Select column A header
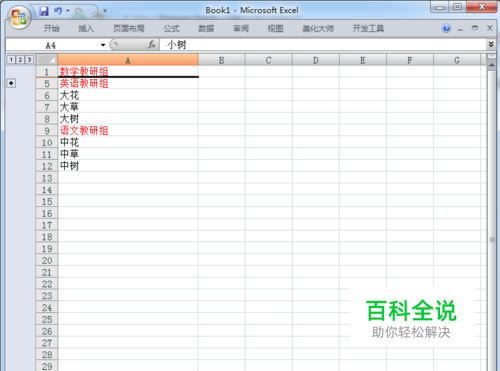This screenshot has height=371, width=500. pos(128,60)
